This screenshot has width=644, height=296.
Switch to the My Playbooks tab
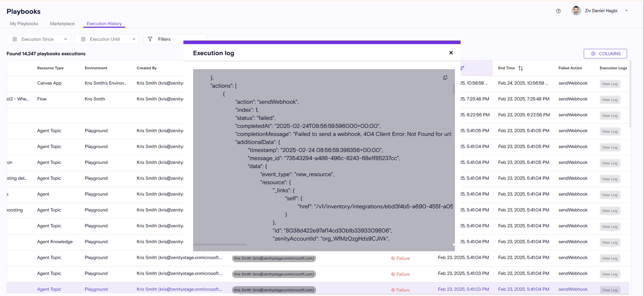(24, 24)
